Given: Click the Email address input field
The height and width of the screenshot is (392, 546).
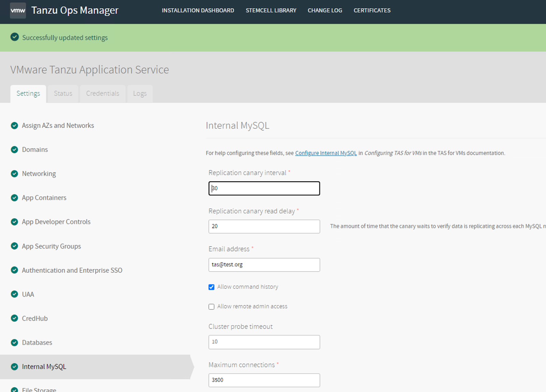Looking at the screenshot, I should 264,265.
